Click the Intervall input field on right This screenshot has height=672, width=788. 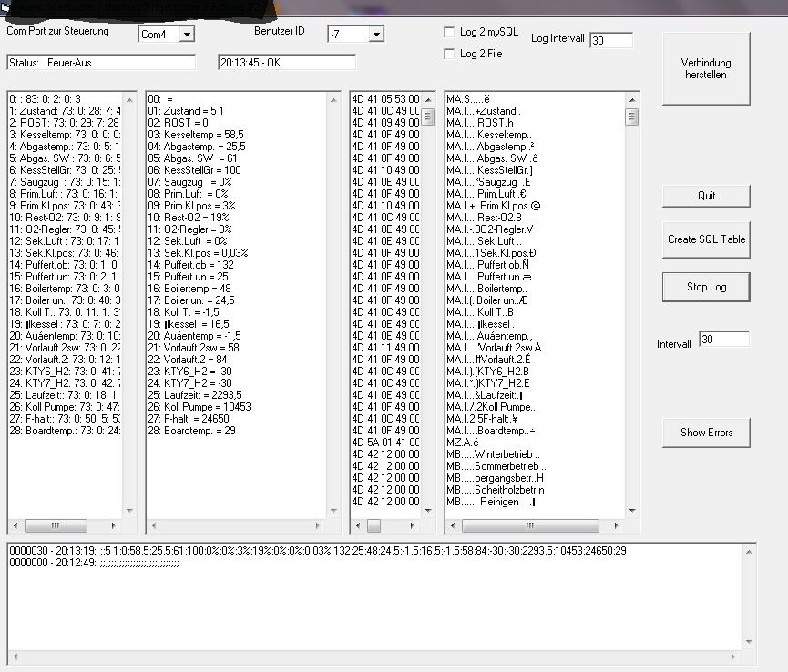pos(724,339)
